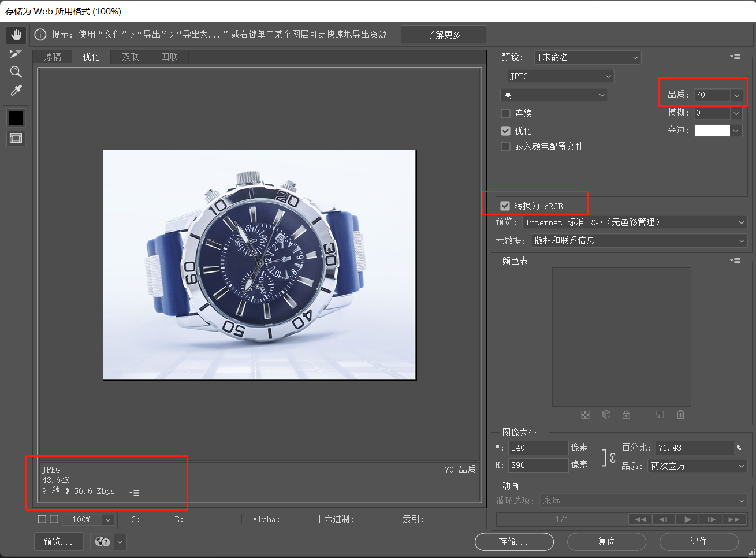Open the JPEG file format dropdown
The width and height of the screenshot is (756, 558).
[560, 76]
